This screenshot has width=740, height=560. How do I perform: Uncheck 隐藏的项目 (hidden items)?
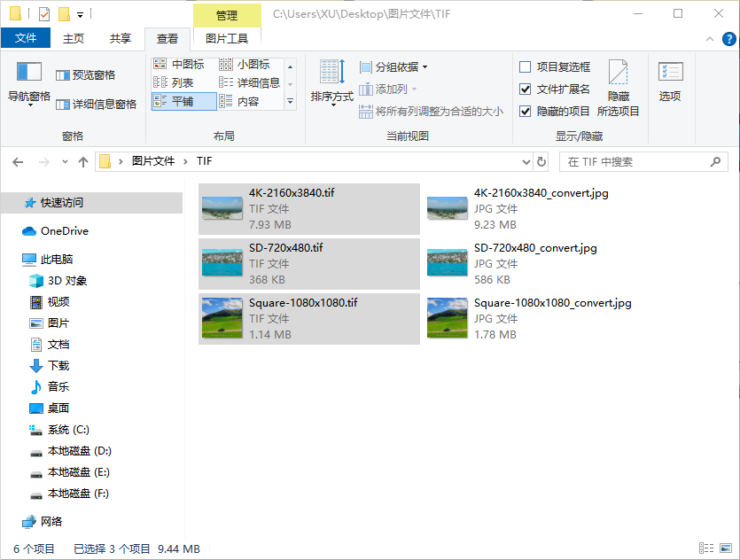pos(524,110)
